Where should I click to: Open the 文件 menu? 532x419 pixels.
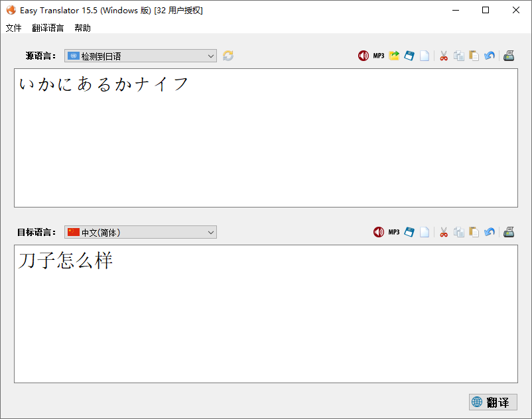14,28
